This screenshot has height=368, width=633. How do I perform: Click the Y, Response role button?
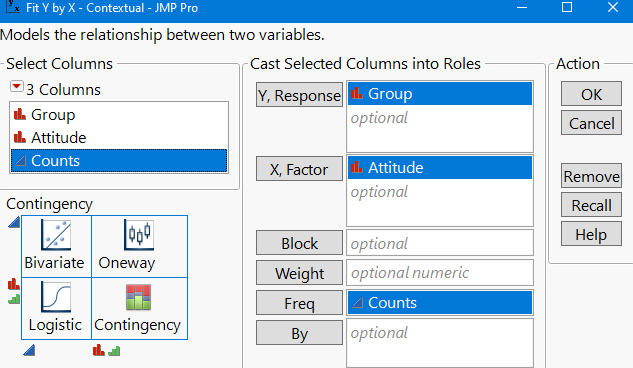(x=299, y=95)
